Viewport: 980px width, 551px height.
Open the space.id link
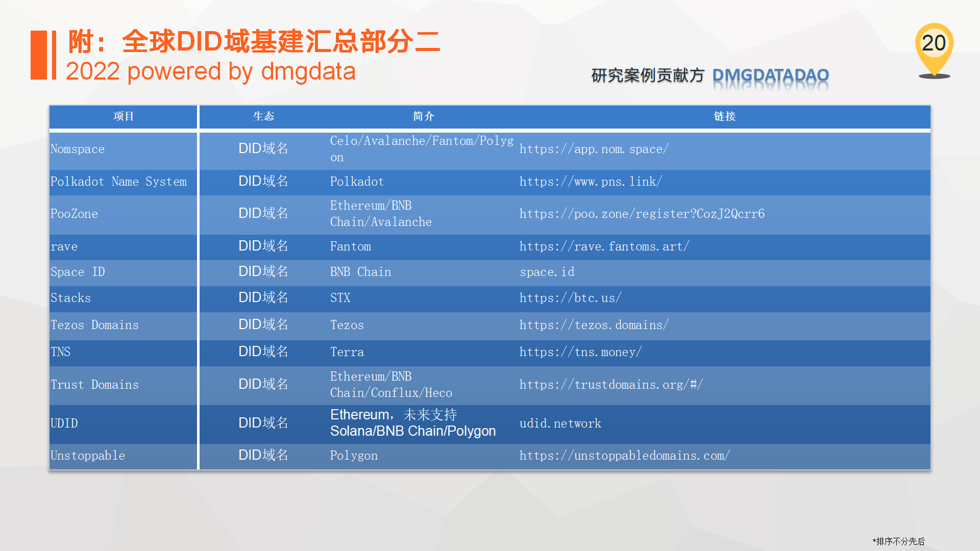pos(547,272)
